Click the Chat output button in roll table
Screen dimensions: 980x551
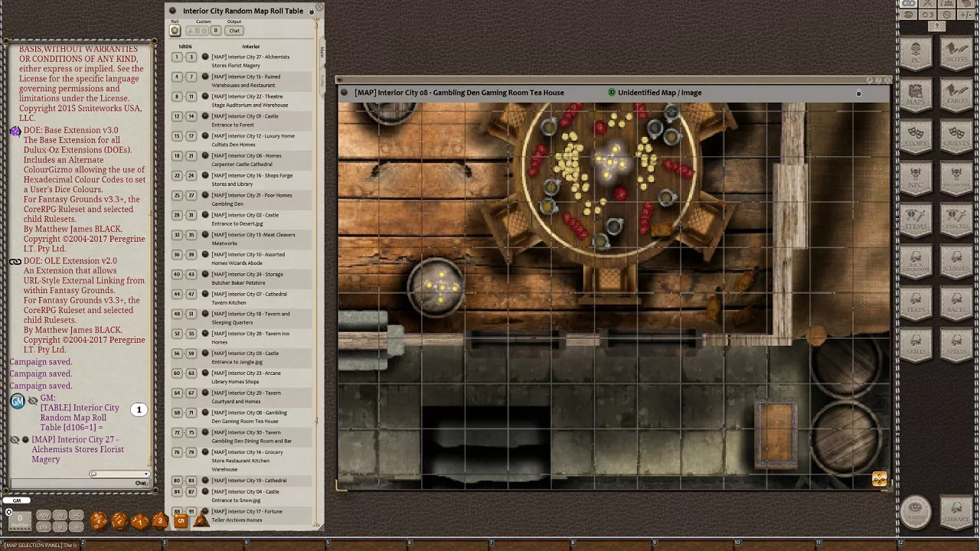click(x=234, y=31)
